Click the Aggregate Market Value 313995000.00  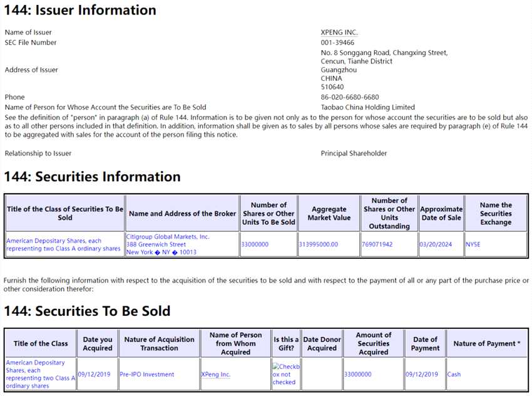click(x=319, y=244)
